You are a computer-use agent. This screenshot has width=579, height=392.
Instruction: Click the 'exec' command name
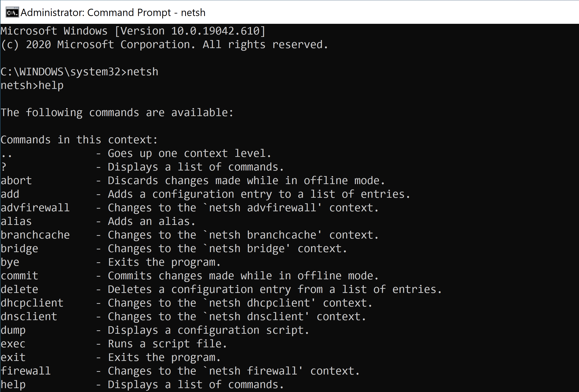click(13, 344)
